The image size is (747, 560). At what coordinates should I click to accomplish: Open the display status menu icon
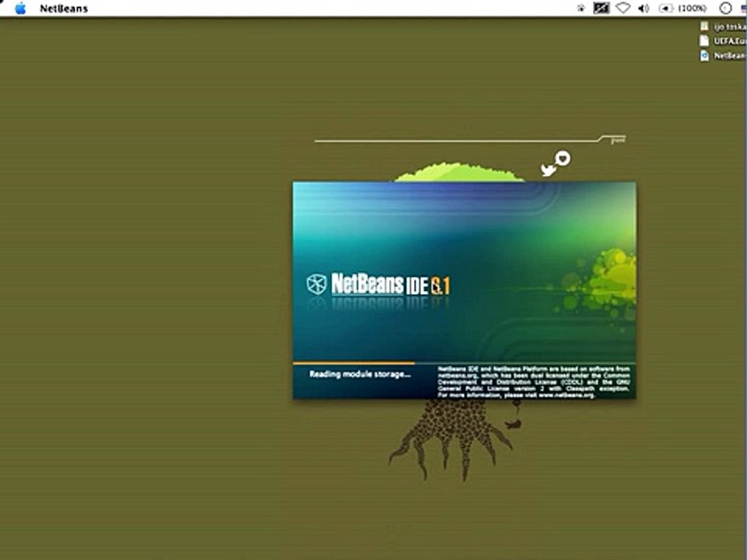pos(601,8)
